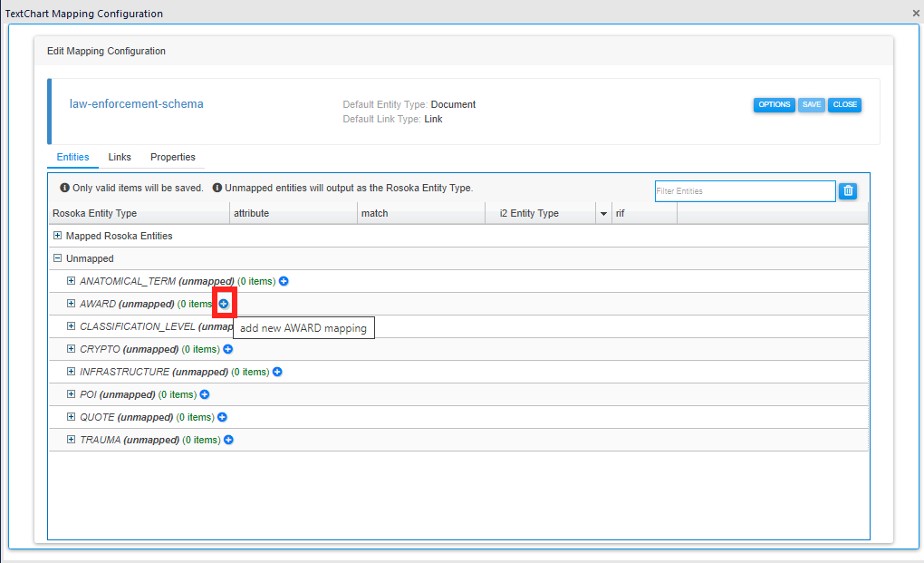Click the blue trash delete icon
This screenshot has width=924, height=563.
(848, 190)
